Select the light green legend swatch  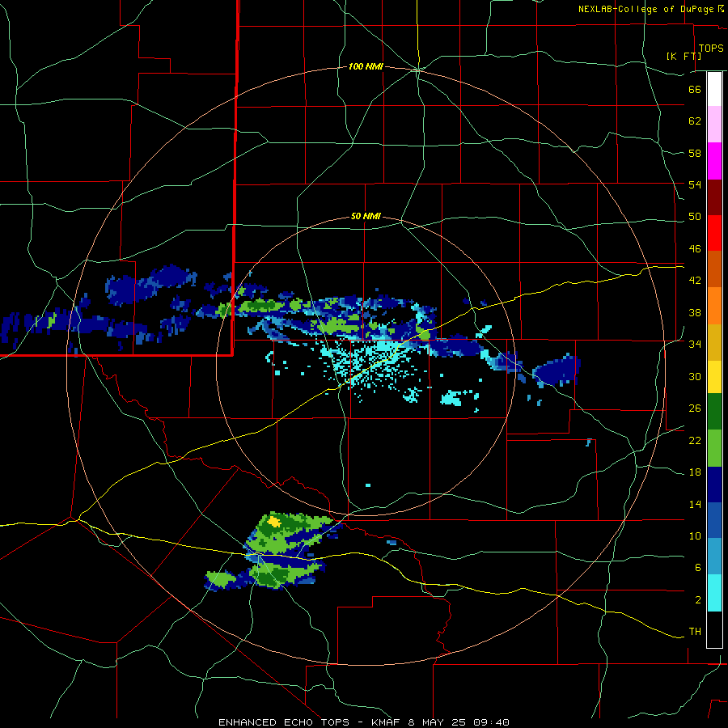pos(714,448)
